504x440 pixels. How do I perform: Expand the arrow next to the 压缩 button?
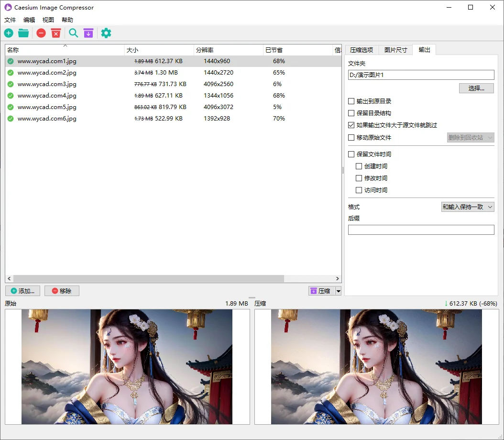338,291
